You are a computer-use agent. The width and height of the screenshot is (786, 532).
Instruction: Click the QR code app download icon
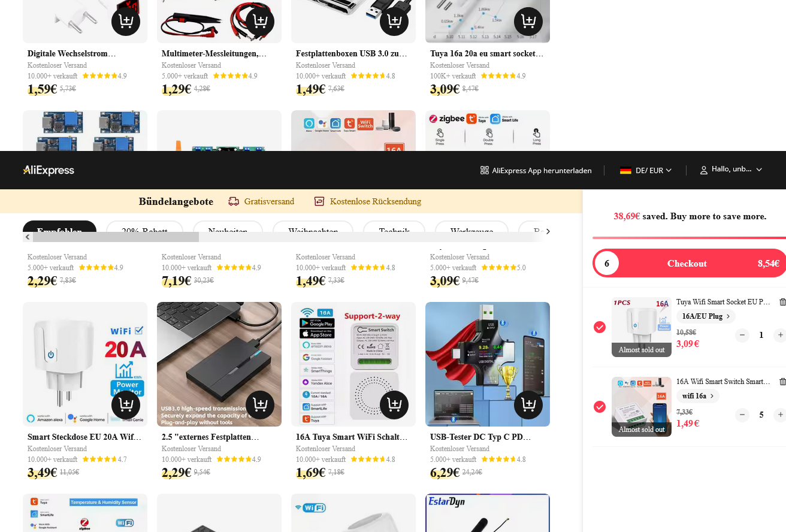[485, 170]
